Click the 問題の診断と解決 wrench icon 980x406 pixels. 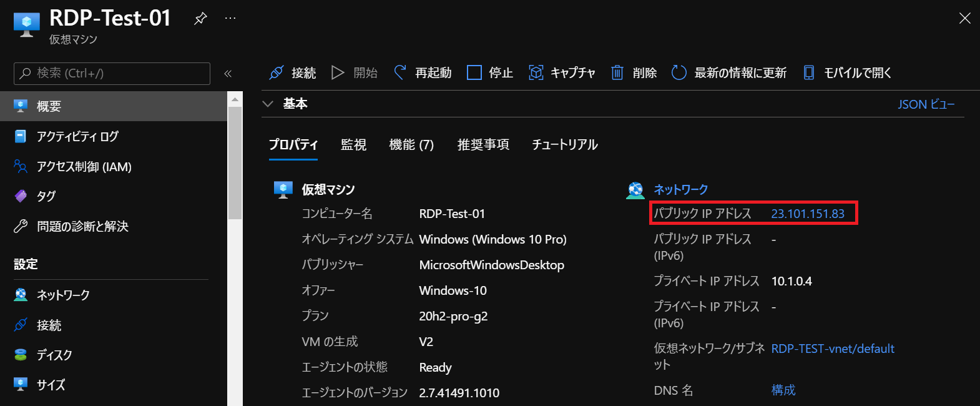(x=21, y=226)
